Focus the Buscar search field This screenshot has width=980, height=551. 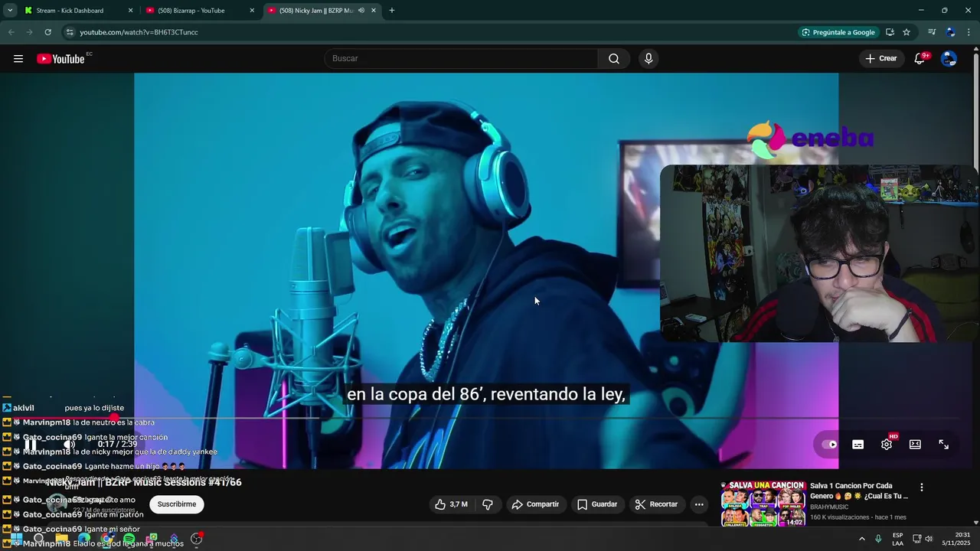pyautogui.click(x=461, y=59)
